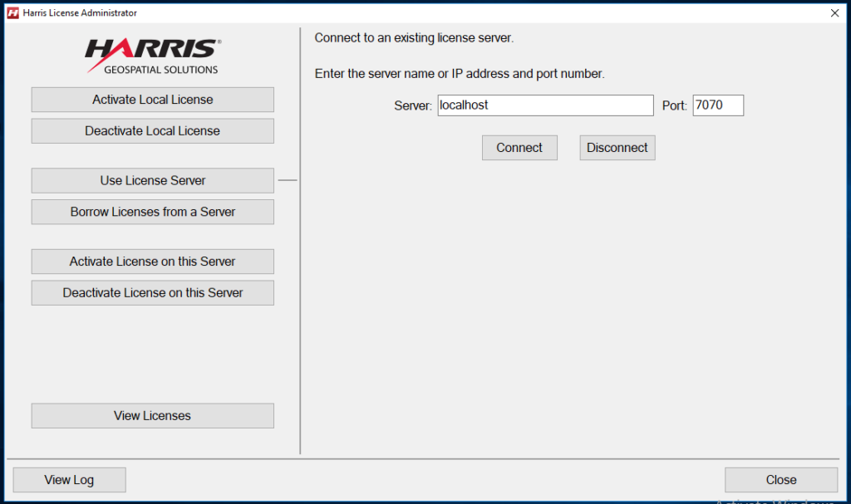Click the Harris Geospatial Solutions logo
The image size is (851, 504).
pyautogui.click(x=152, y=56)
